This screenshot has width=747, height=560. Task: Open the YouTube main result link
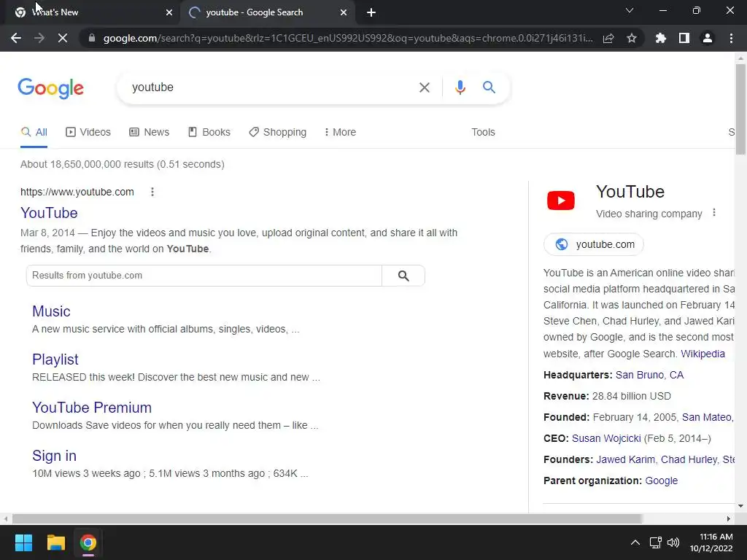[49, 213]
